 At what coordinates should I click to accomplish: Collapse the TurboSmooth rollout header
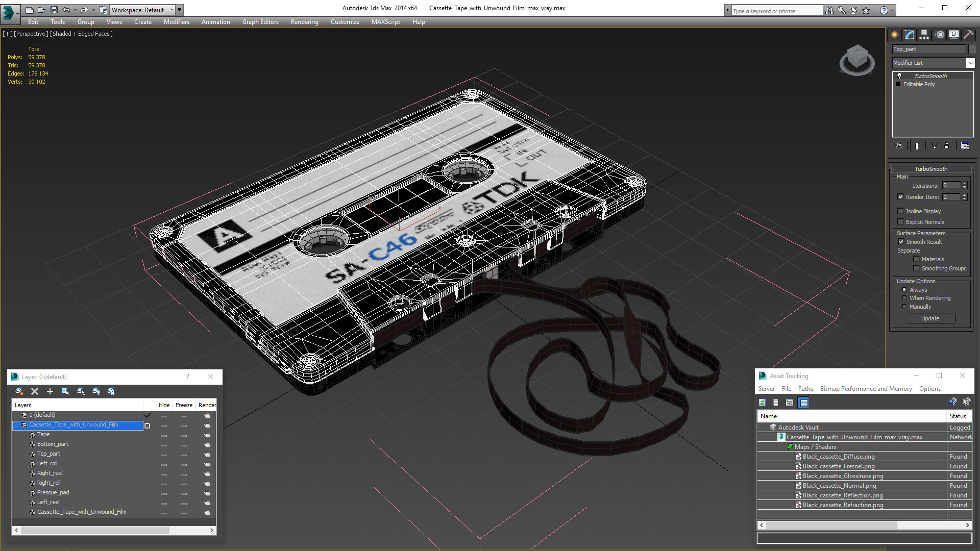coord(931,169)
